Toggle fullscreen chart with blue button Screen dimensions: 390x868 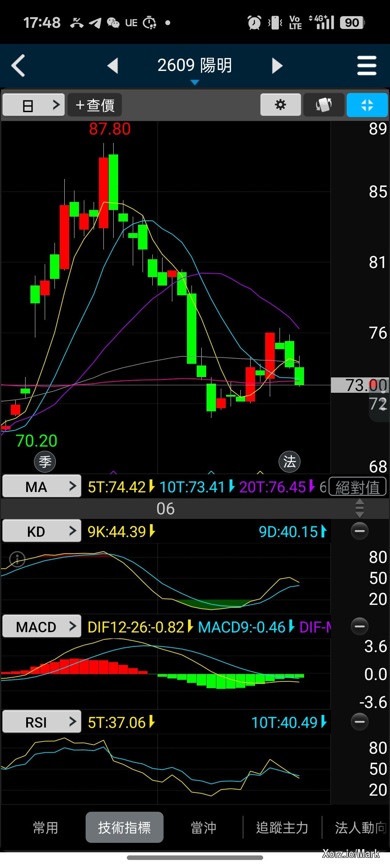367,104
